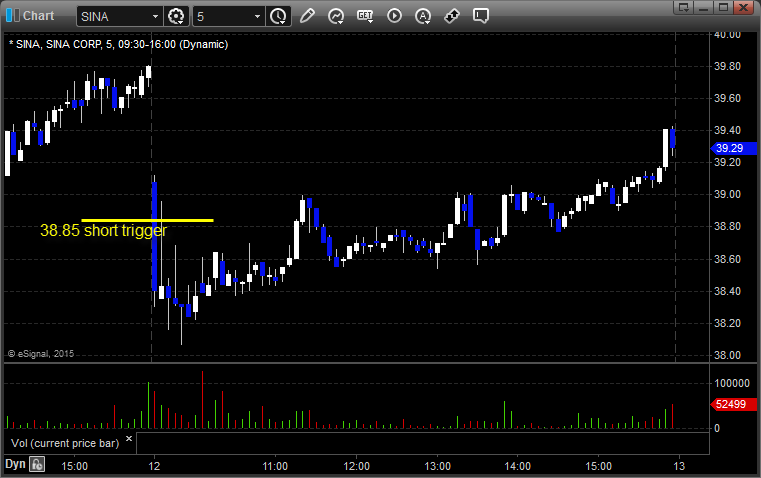Image resolution: width=761 pixels, height=478 pixels.
Task: Click the SINA CORP chart title text
Action: (x=118, y=44)
